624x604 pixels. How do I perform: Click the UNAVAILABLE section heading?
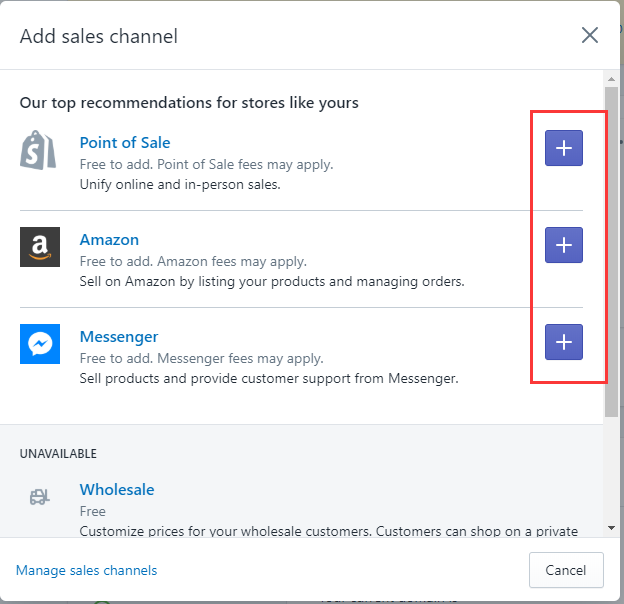[x=58, y=453]
